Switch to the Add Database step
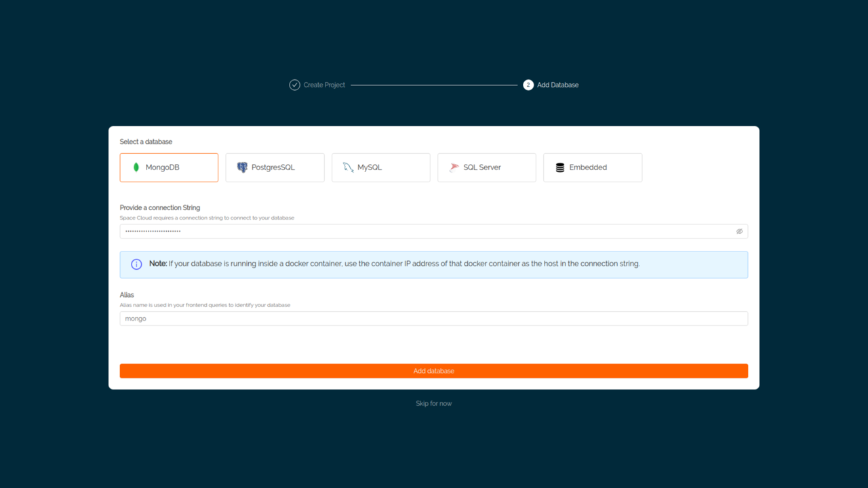This screenshot has width=868, height=488. point(551,85)
